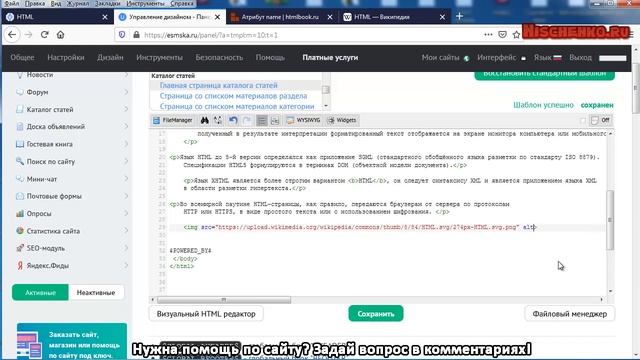The image size is (640, 360).
Task: Open Widgets from editor toolbar
Action: pyautogui.click(x=342, y=120)
